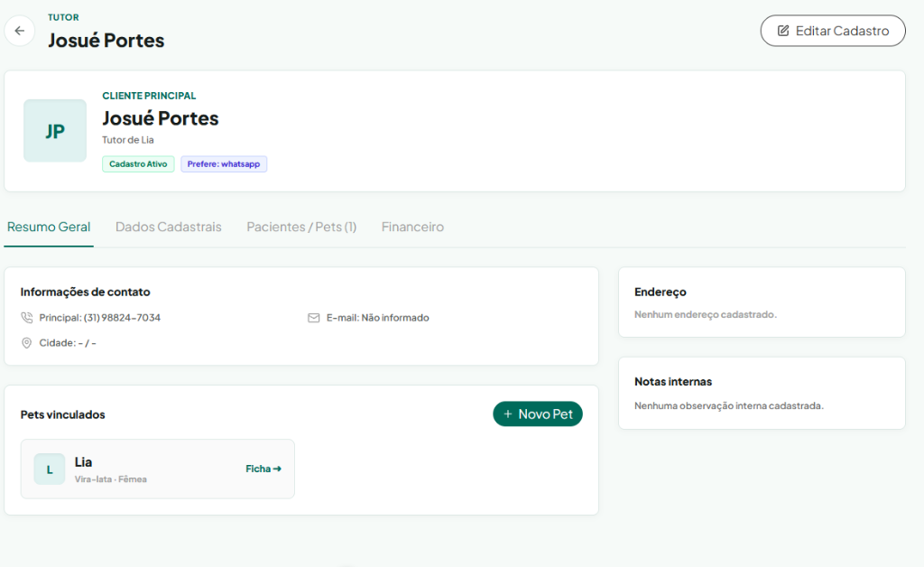Image resolution: width=924 pixels, height=567 pixels.
Task: Open Lia's Ficha link
Action: click(x=263, y=469)
